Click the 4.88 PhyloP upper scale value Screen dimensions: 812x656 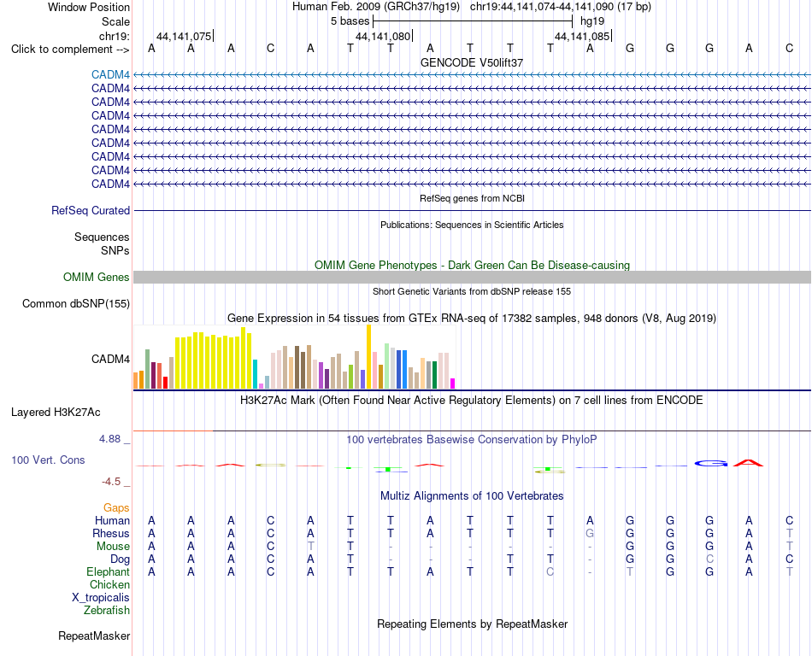(x=109, y=439)
